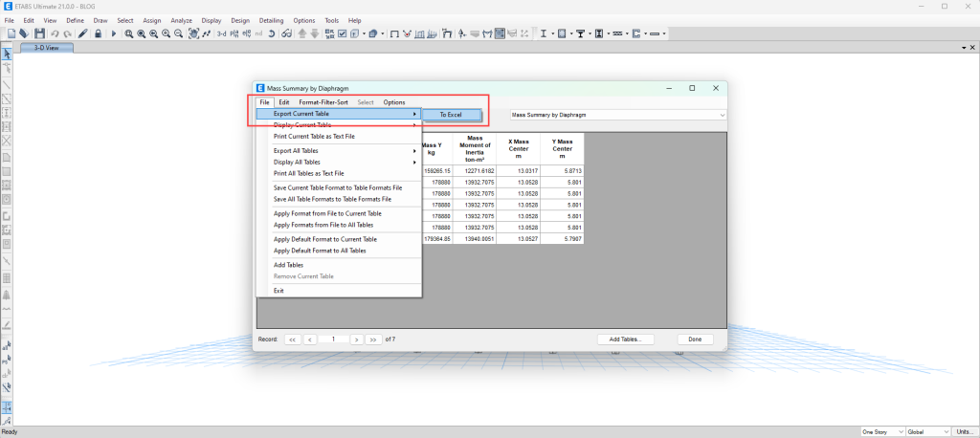Click the X Mass Center column header

click(518, 148)
